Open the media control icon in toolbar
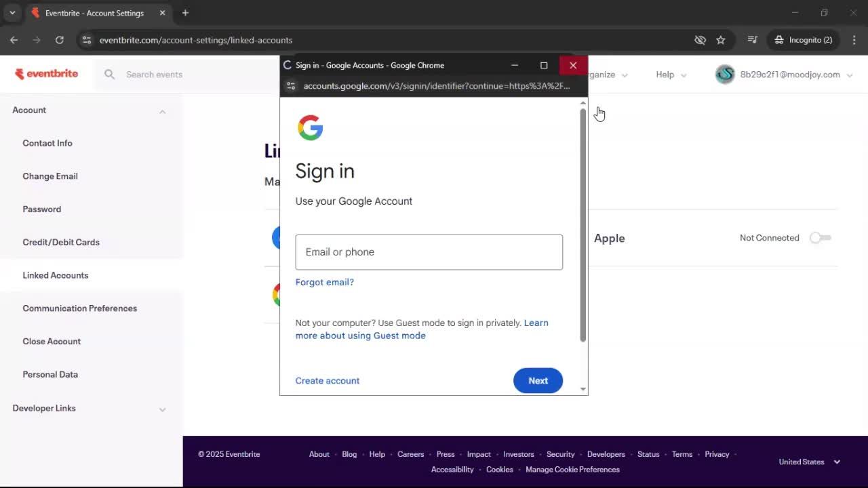Viewport: 868px width, 488px height. pyautogui.click(x=752, y=40)
